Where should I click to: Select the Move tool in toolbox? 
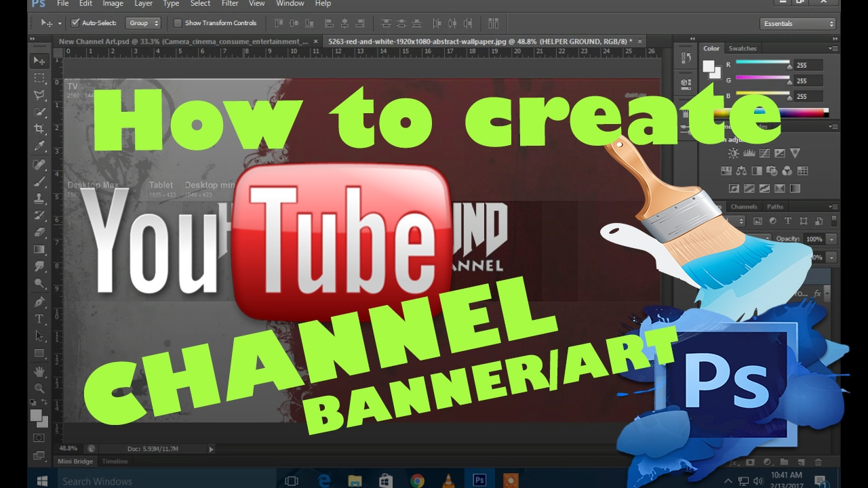[39, 60]
